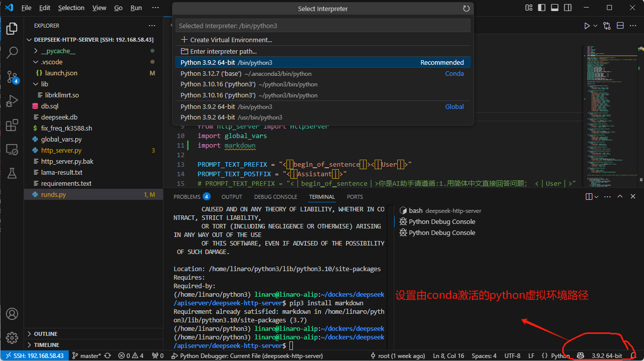Open terminal panel more actions ellipsis

tap(607, 197)
